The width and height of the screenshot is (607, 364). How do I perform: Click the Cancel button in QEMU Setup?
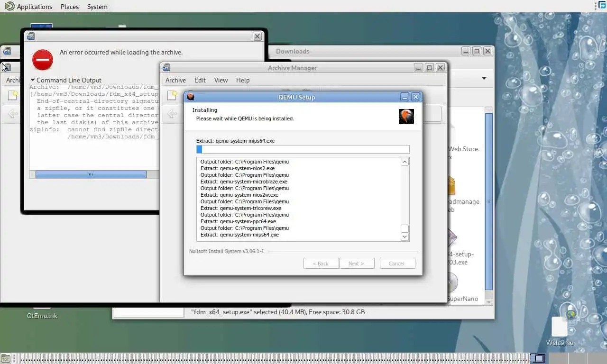coord(397,264)
